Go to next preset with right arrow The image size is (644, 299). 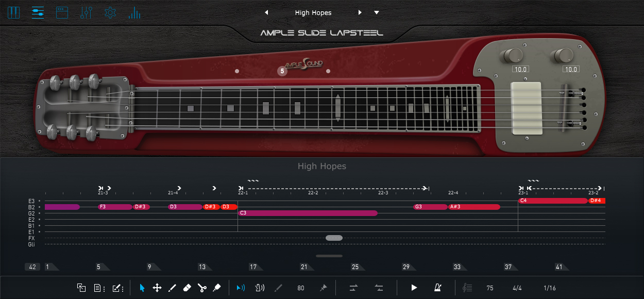pos(360,12)
